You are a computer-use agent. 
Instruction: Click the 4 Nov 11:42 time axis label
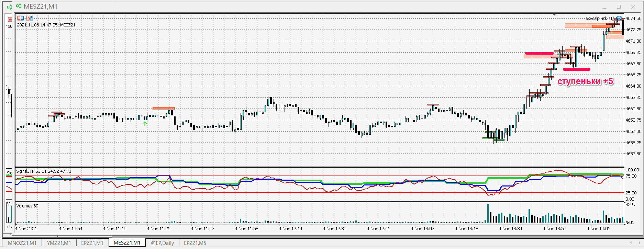[202, 228]
